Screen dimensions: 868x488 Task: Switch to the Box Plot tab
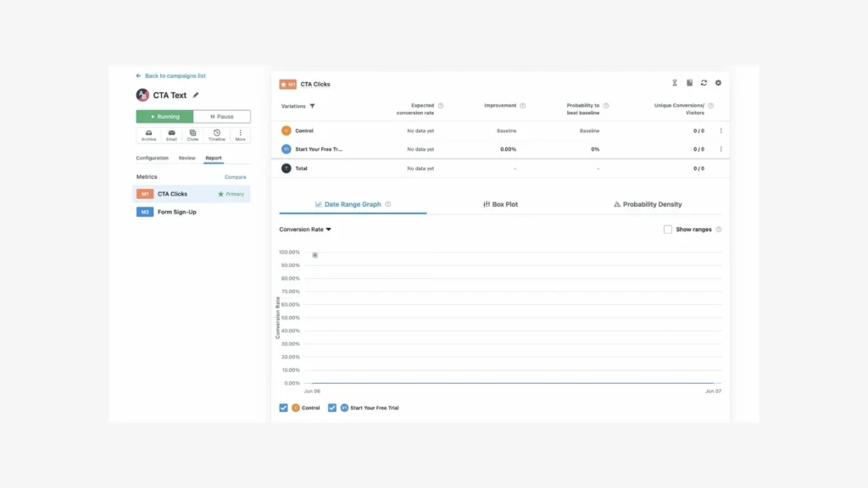(500, 204)
